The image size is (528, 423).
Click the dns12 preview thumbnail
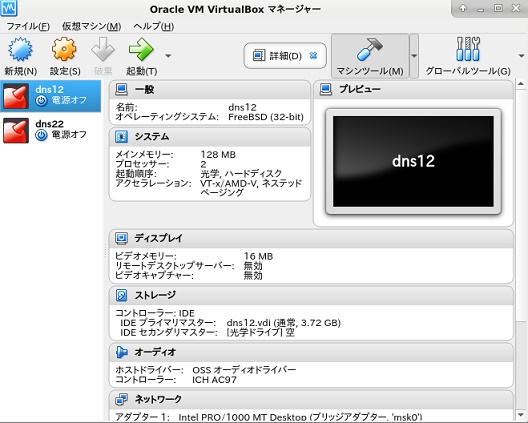click(x=413, y=161)
